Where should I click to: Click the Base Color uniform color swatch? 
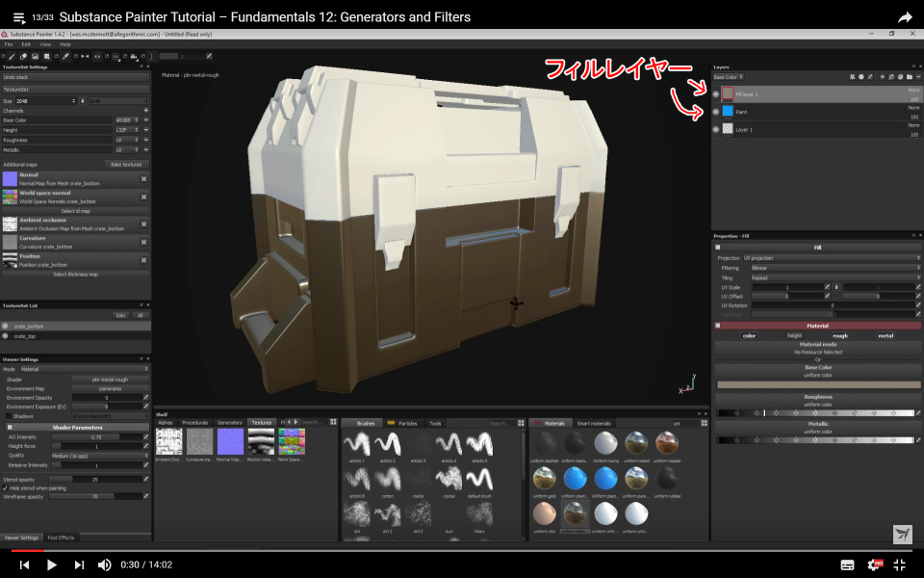(x=818, y=384)
